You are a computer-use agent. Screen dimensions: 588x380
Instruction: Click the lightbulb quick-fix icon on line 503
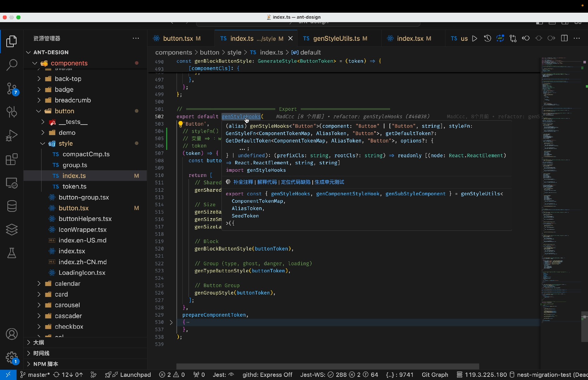pyautogui.click(x=180, y=124)
